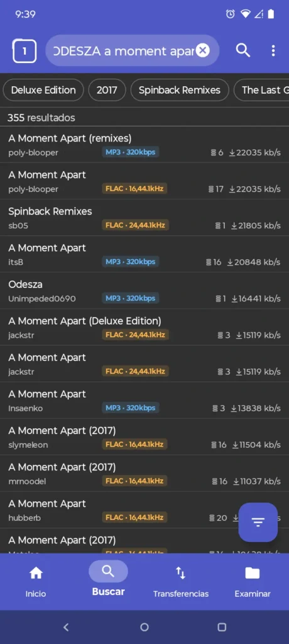Expand A Moment Apart (remixes) by poly-blooper
The height and width of the screenshot is (644, 289).
click(x=144, y=145)
